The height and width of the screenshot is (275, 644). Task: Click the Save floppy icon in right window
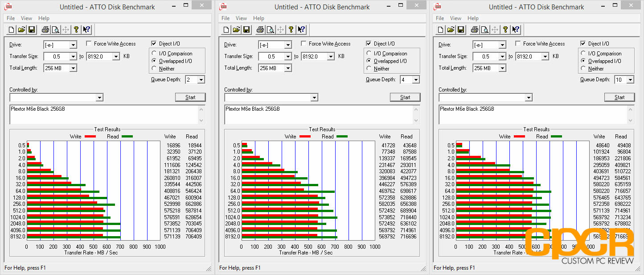click(461, 29)
